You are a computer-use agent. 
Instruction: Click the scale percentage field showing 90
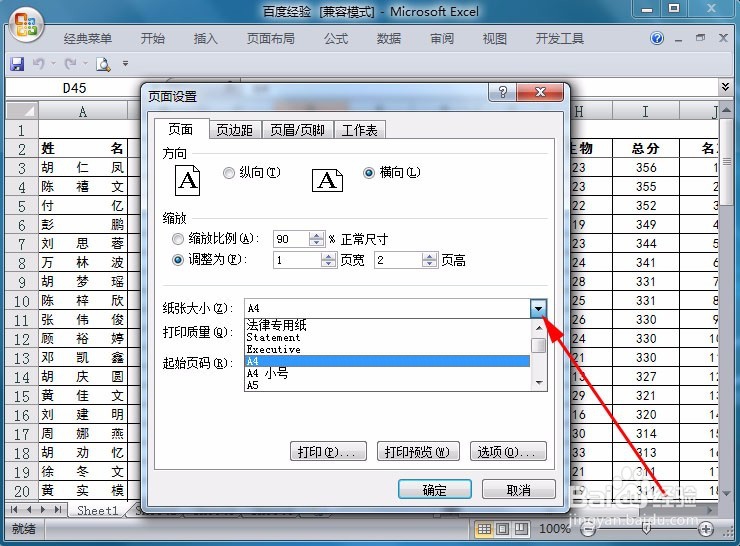coord(292,239)
